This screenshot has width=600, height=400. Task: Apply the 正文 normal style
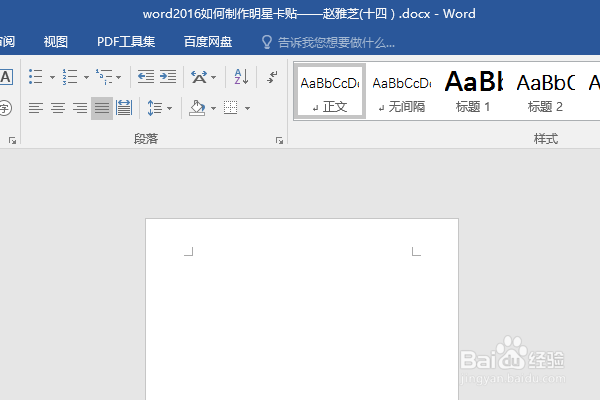click(x=330, y=91)
